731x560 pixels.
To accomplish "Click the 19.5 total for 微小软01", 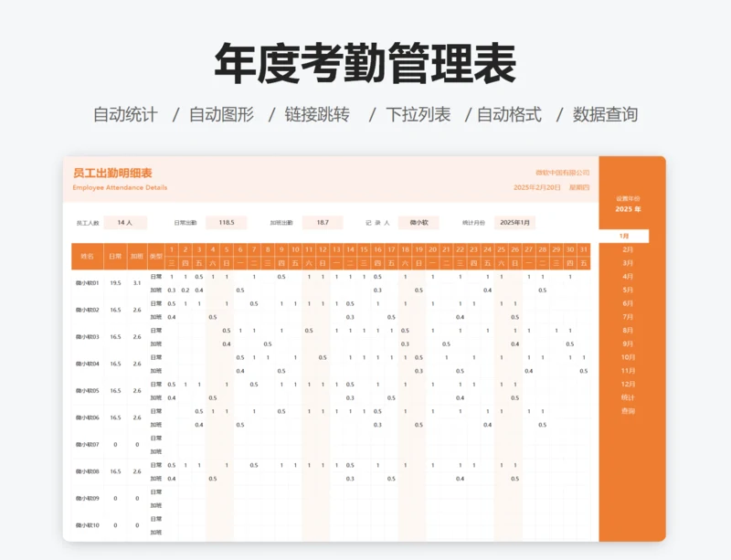I will (x=115, y=283).
